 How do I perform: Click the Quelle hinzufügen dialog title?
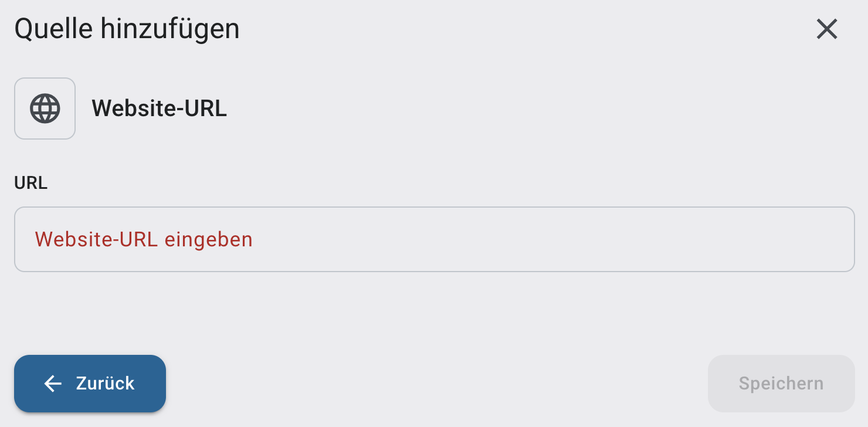click(x=127, y=29)
